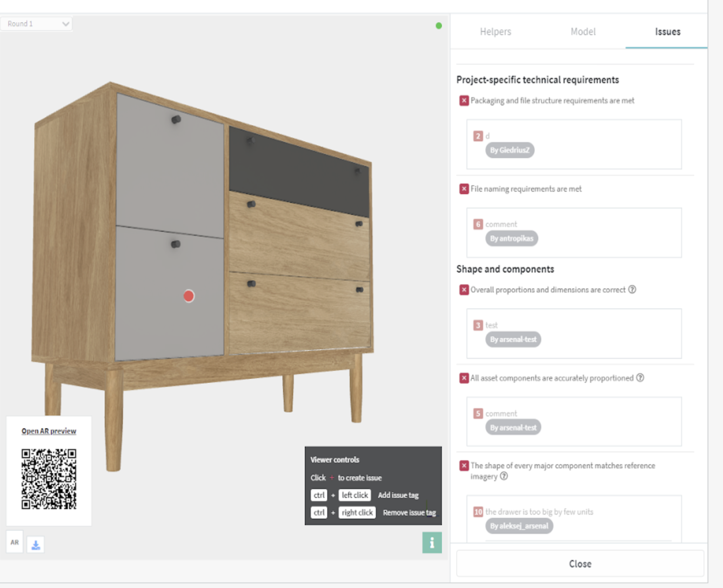Image resolution: width=723 pixels, height=588 pixels.
Task: Switch to the Helpers tab
Action: [495, 32]
